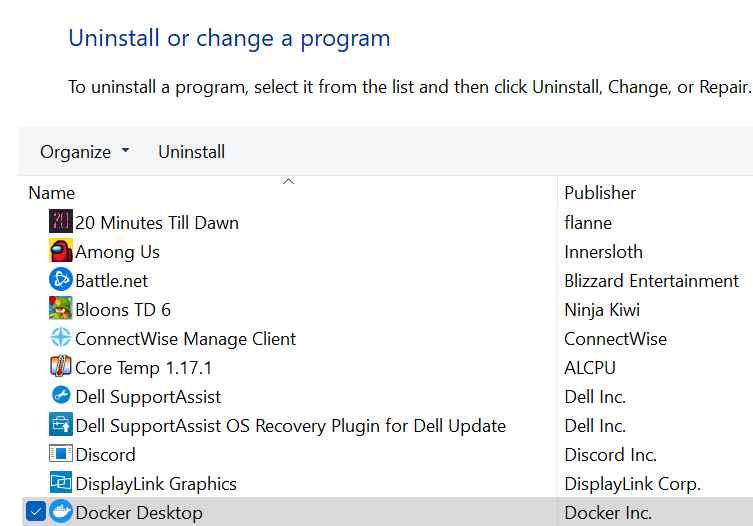Screen dimensions: 753x526
Task: Select Dell SupportAssist OS Recovery Plugin row
Action: [290, 426]
